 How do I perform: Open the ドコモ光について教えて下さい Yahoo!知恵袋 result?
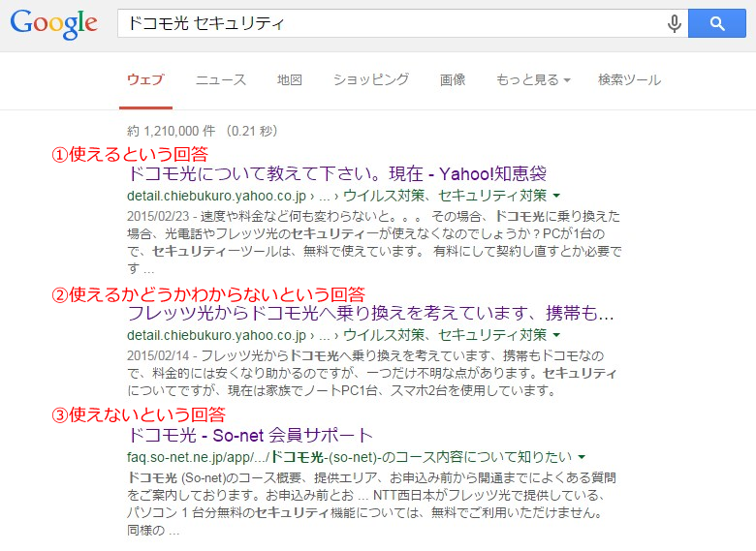point(337,174)
